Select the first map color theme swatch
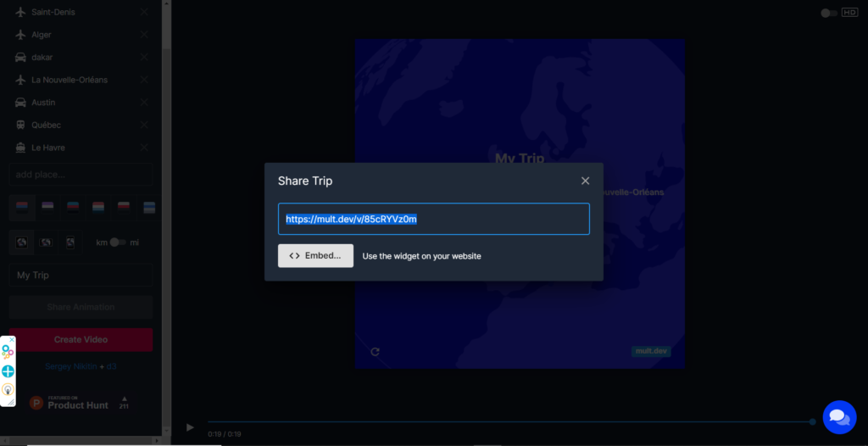The height and width of the screenshot is (446, 868). (x=22, y=207)
